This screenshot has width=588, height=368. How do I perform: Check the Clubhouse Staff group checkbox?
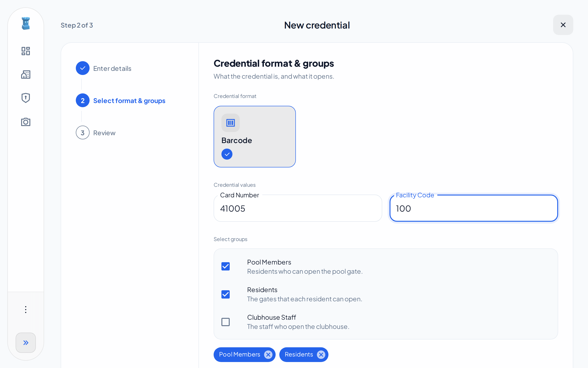[x=226, y=322]
